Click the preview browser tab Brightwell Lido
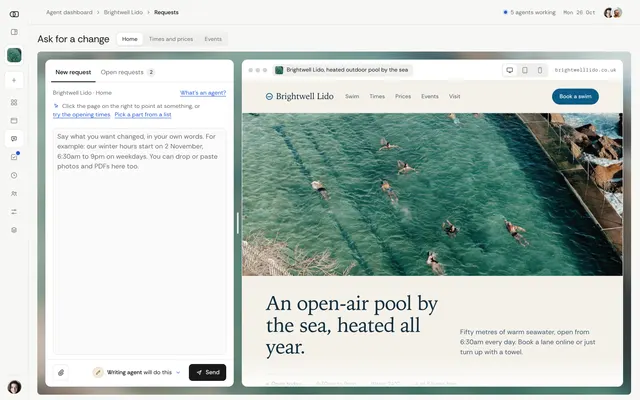This screenshot has height=400, width=640. (x=342, y=70)
